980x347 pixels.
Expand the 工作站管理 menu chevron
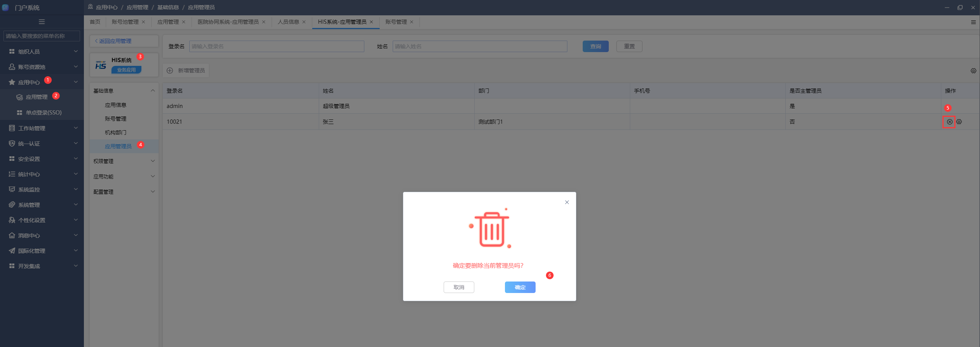[76, 128]
